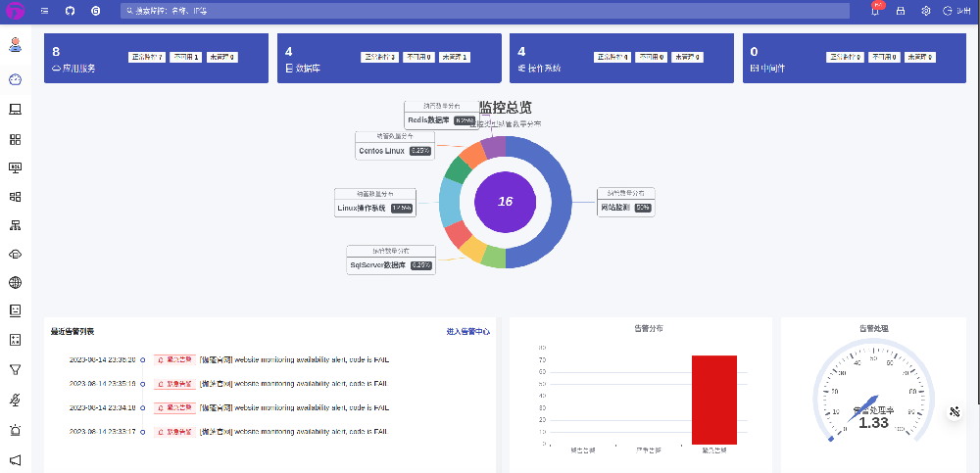
Task: Click the floating theme tool button
Action: pos(954,412)
